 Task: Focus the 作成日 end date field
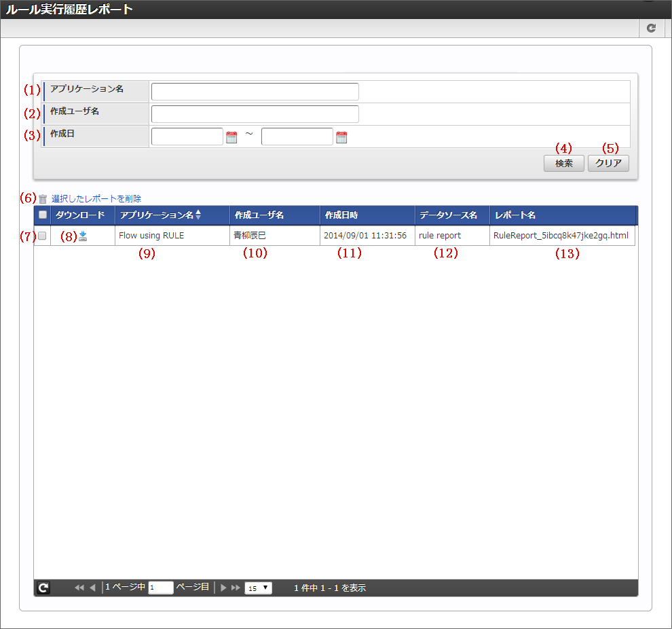click(x=297, y=137)
